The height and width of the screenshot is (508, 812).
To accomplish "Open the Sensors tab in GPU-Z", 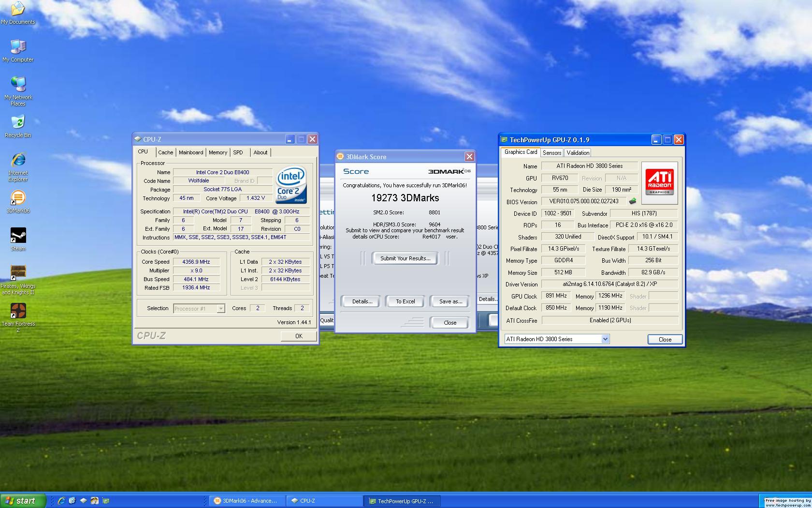I will coord(552,153).
